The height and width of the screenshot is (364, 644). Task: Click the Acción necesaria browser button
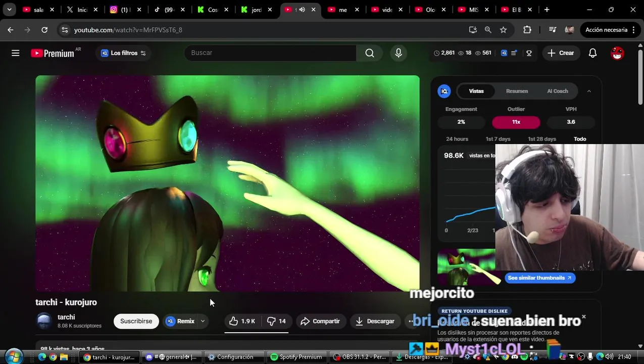[611, 30]
